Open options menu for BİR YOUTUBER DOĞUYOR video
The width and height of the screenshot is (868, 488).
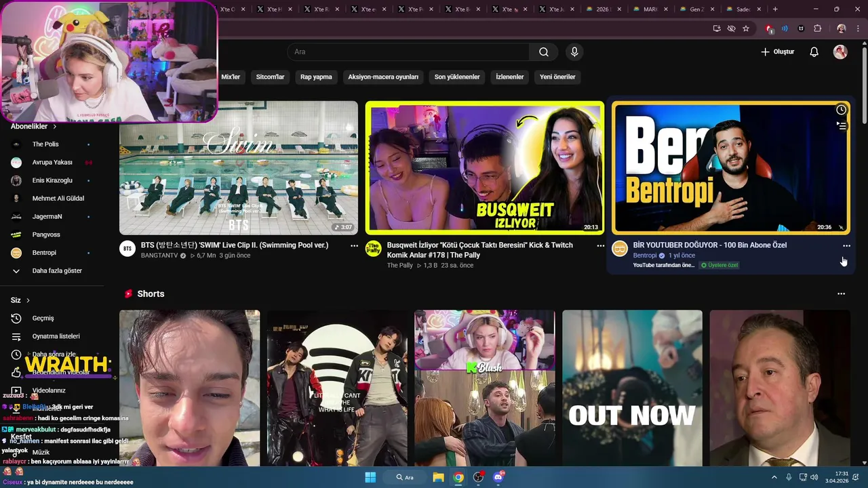tap(846, 246)
